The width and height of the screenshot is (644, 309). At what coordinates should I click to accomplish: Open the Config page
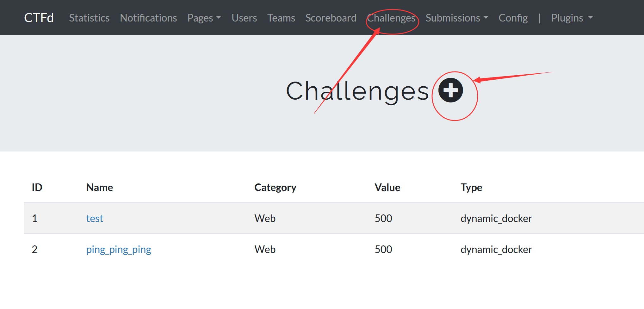[513, 18]
